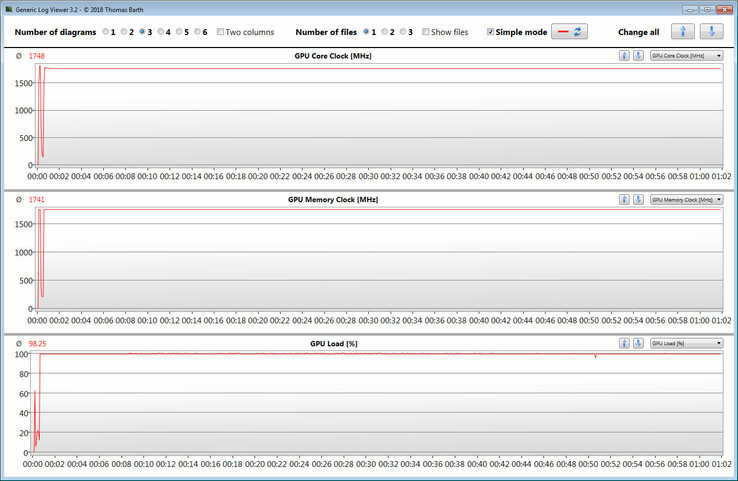This screenshot has width=738, height=481.
Task: Click down arrow in GPU Load diagram
Action: tap(638, 343)
